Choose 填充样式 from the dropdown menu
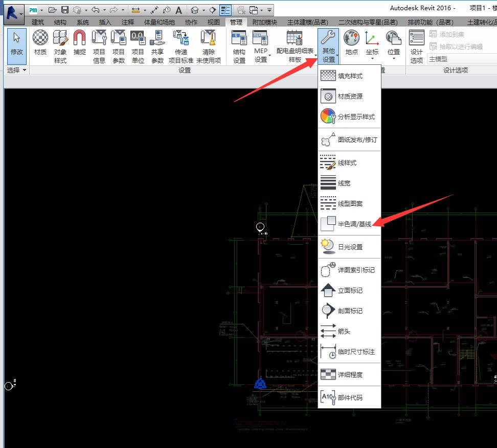 coord(349,76)
